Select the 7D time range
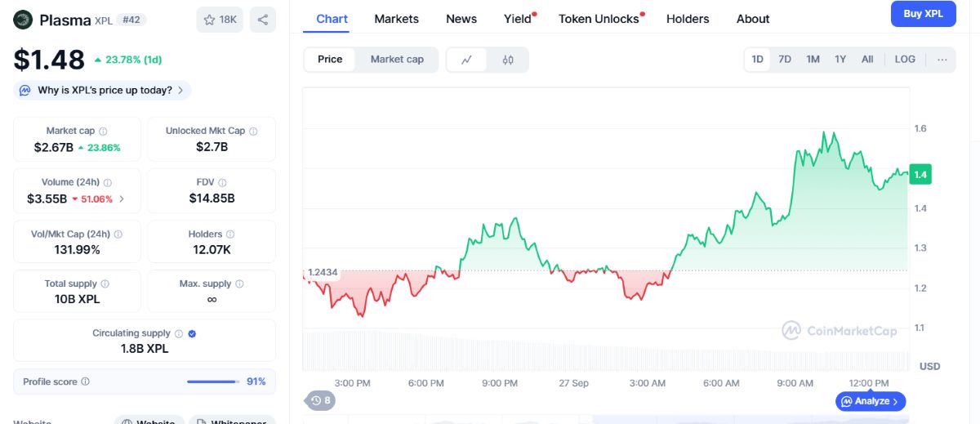The height and width of the screenshot is (424, 980). click(785, 60)
